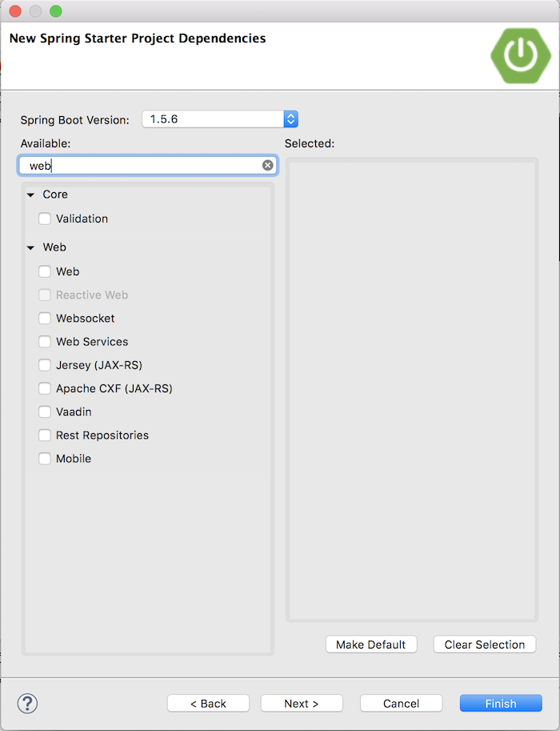Toggle the Vaadin checkbox
Viewport: 560px width, 731px height.
point(45,412)
